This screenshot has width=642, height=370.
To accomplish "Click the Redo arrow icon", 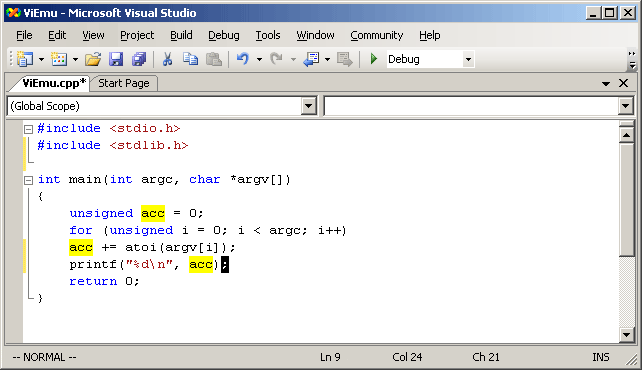I will point(277,59).
